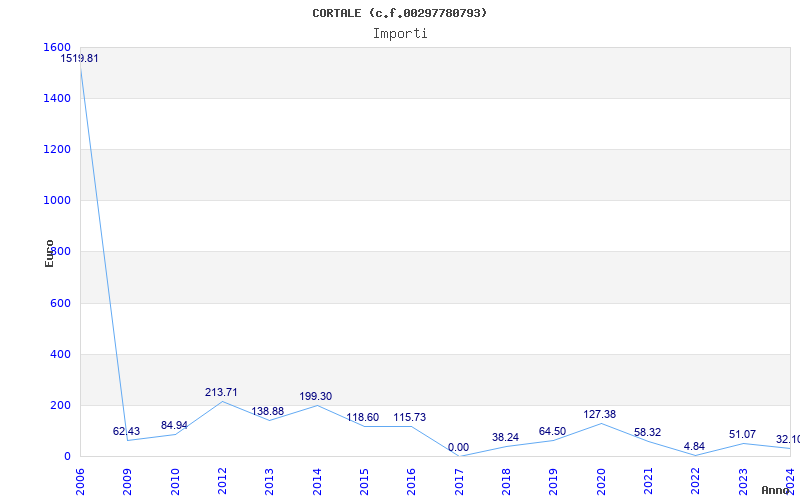This screenshot has height=500, width=800.
Task: Click the 2014 x-axis year label
Action: 317,482
